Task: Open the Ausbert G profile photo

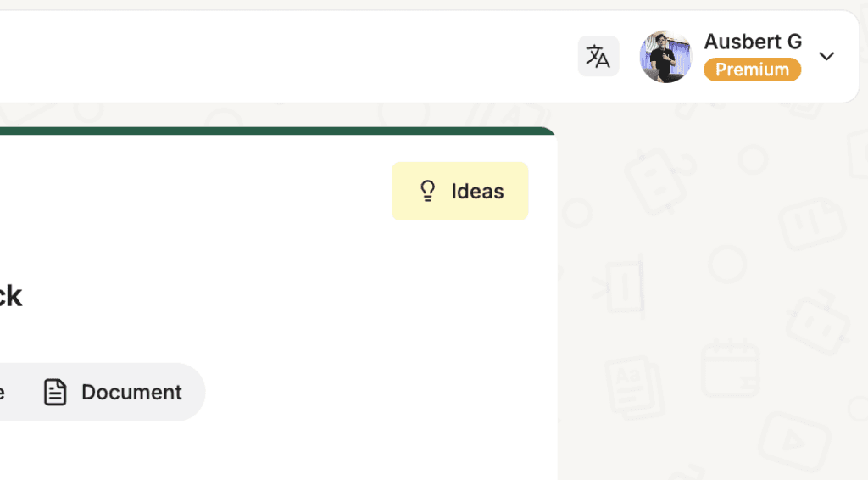Action: pos(665,57)
